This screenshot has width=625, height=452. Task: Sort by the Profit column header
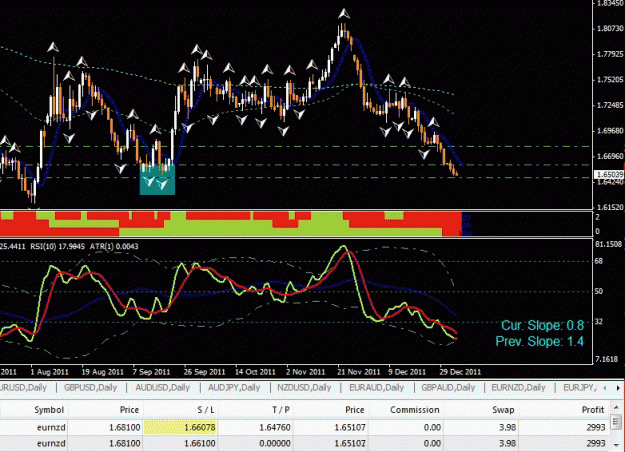pos(593,410)
